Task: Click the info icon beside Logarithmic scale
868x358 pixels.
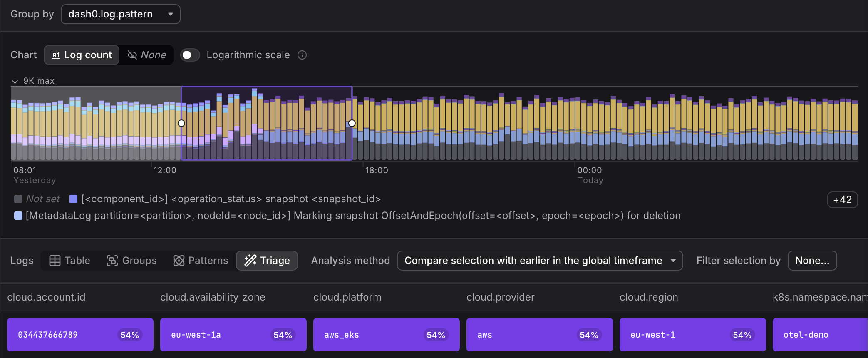Action: click(x=302, y=55)
